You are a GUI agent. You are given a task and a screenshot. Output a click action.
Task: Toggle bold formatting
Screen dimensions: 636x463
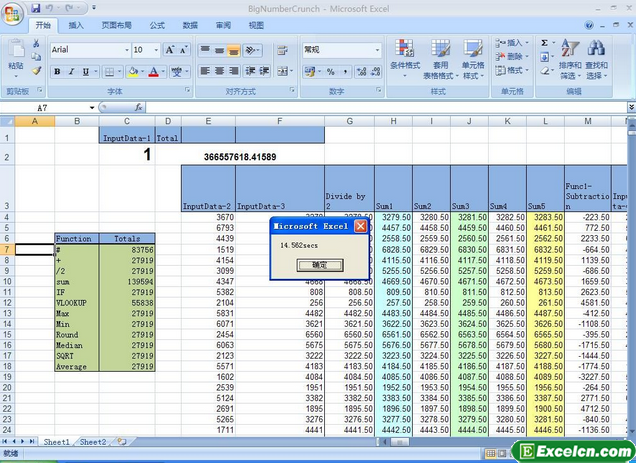point(57,72)
